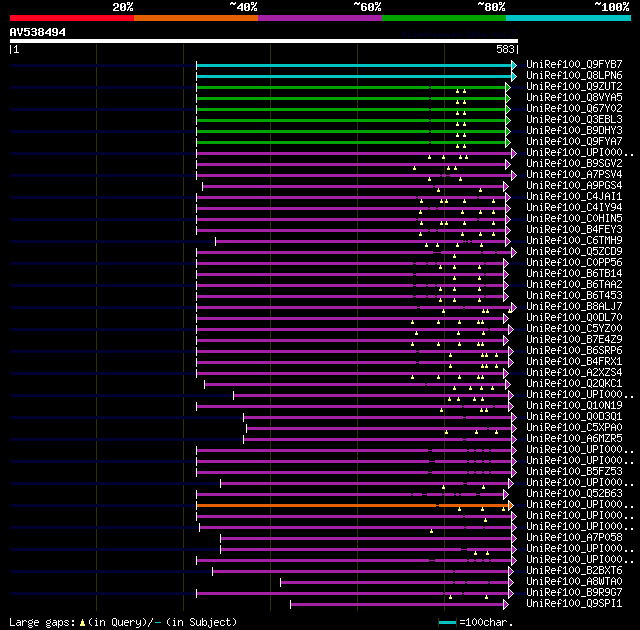The width and height of the screenshot is (640, 630).
Task: Select the UniRef100_A7PSV4 label
Action: (x=574, y=175)
